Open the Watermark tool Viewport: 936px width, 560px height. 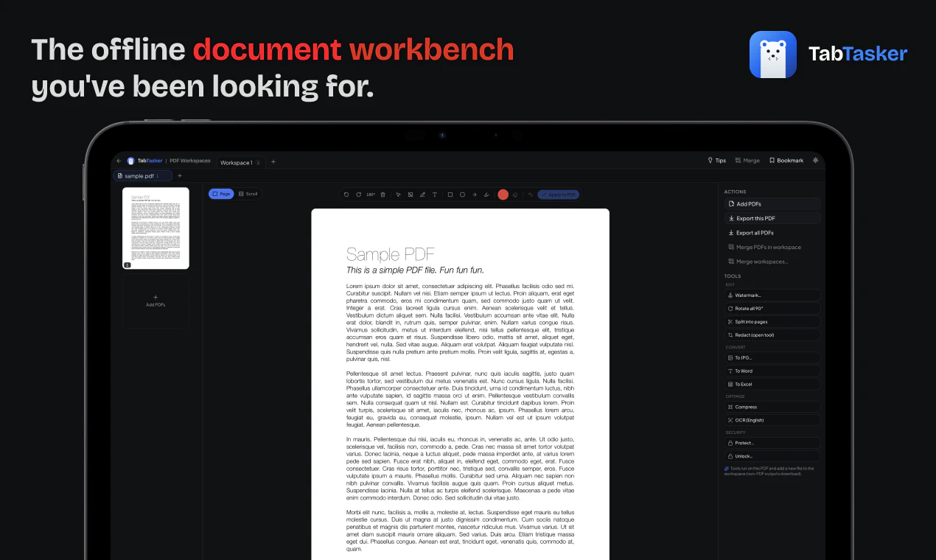(772, 295)
